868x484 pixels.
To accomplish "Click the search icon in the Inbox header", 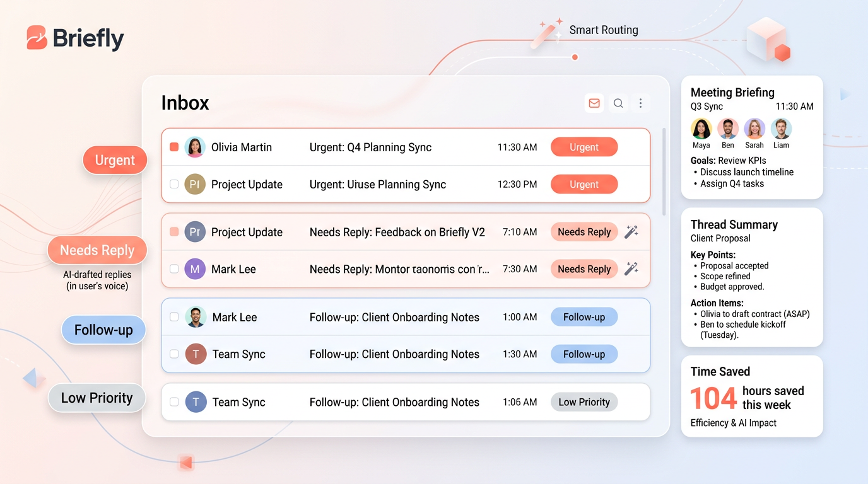I will (x=618, y=103).
